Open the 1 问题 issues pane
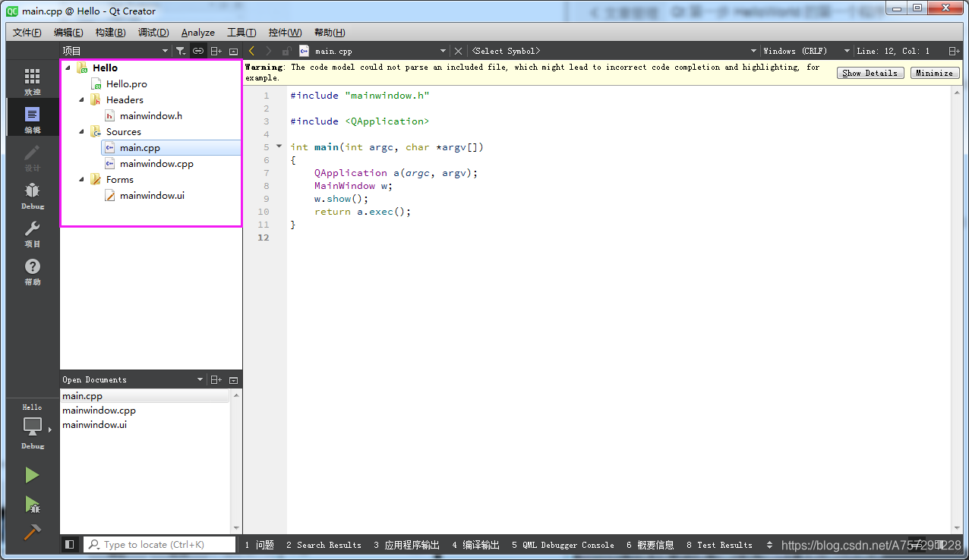 click(x=260, y=545)
